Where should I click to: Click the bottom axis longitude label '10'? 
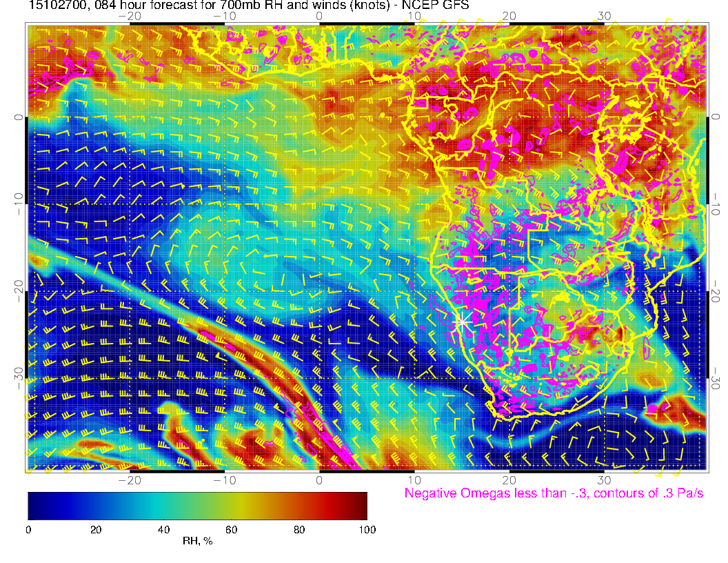414,480
